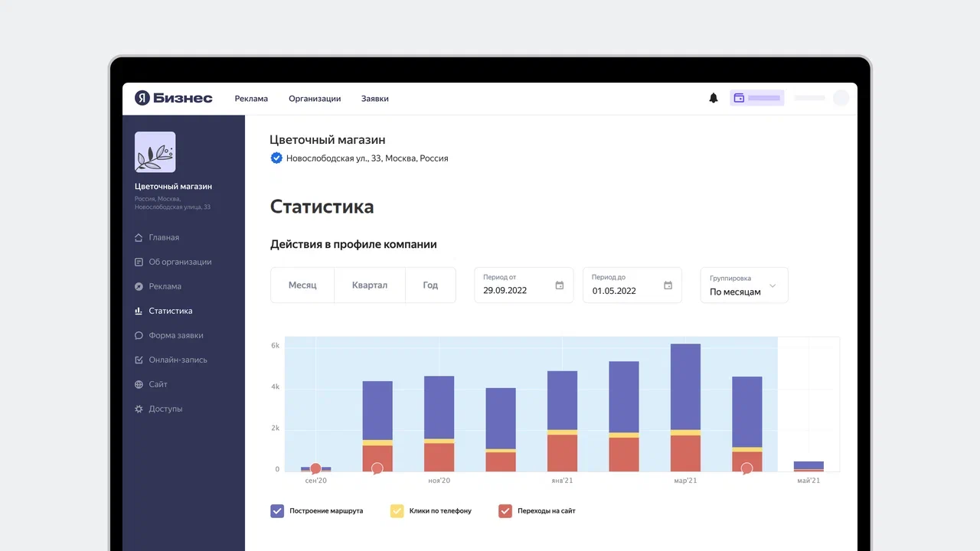Select the Квартал period button
Screen dimensions: 980x551
pyautogui.click(x=369, y=285)
